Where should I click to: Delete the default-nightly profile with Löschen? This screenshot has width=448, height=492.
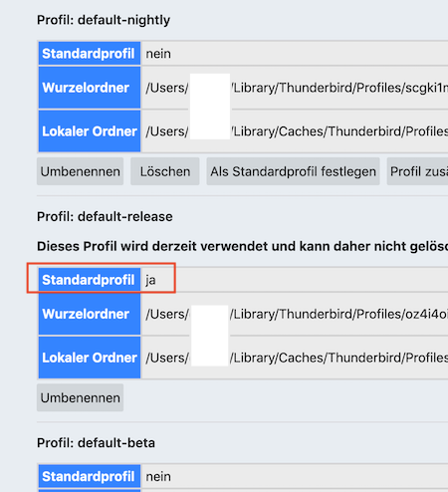[165, 171]
